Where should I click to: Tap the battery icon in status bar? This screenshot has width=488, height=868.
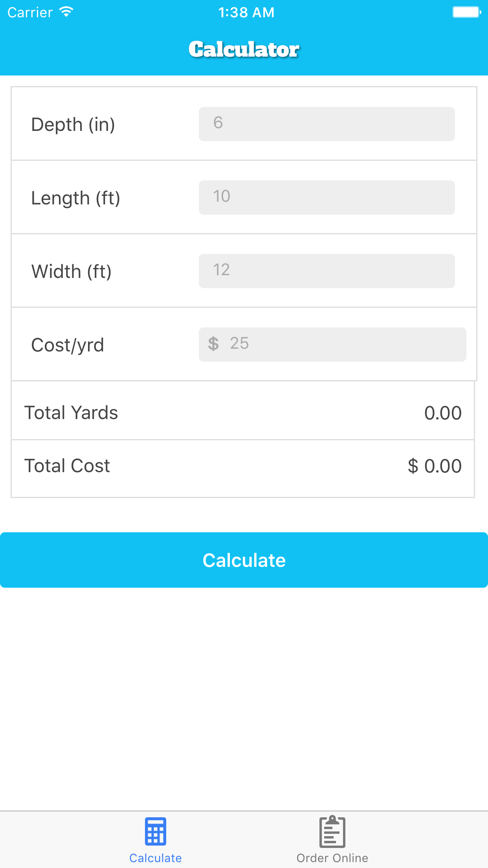click(466, 12)
